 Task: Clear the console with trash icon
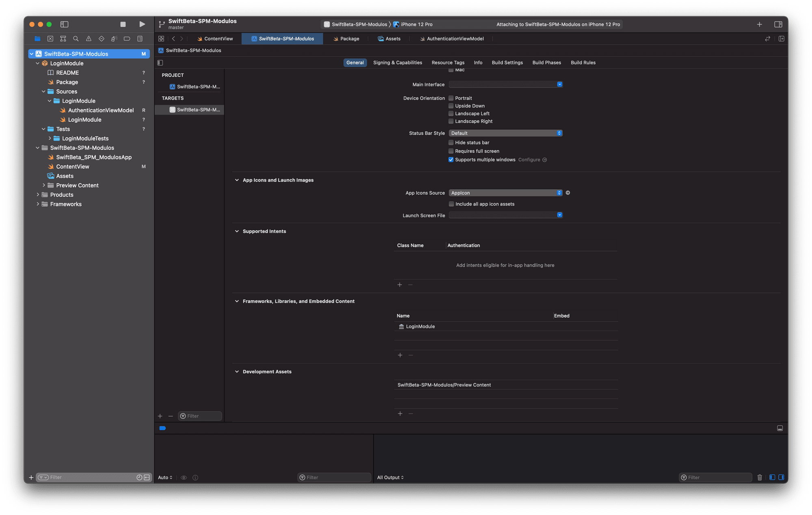point(760,477)
